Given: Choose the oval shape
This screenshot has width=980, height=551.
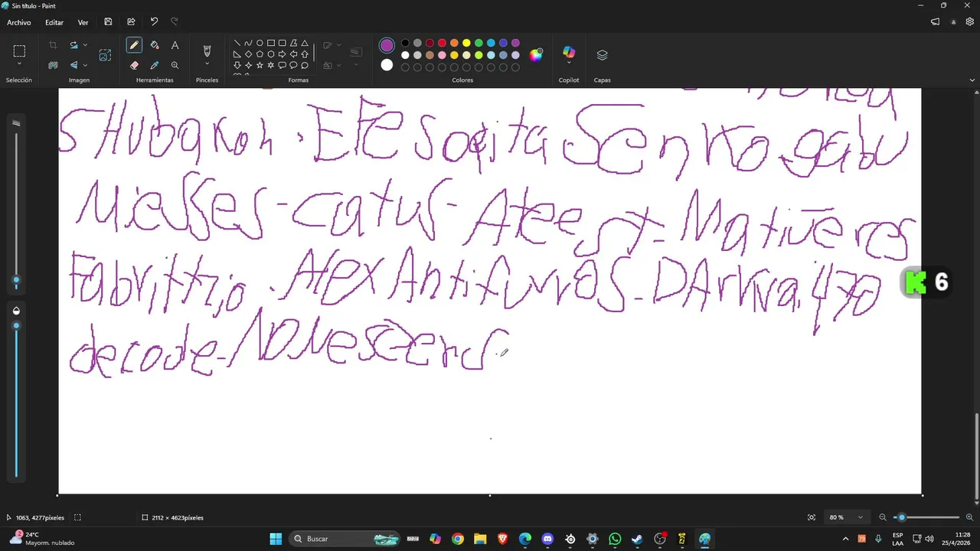Looking at the screenshot, I should (x=260, y=43).
